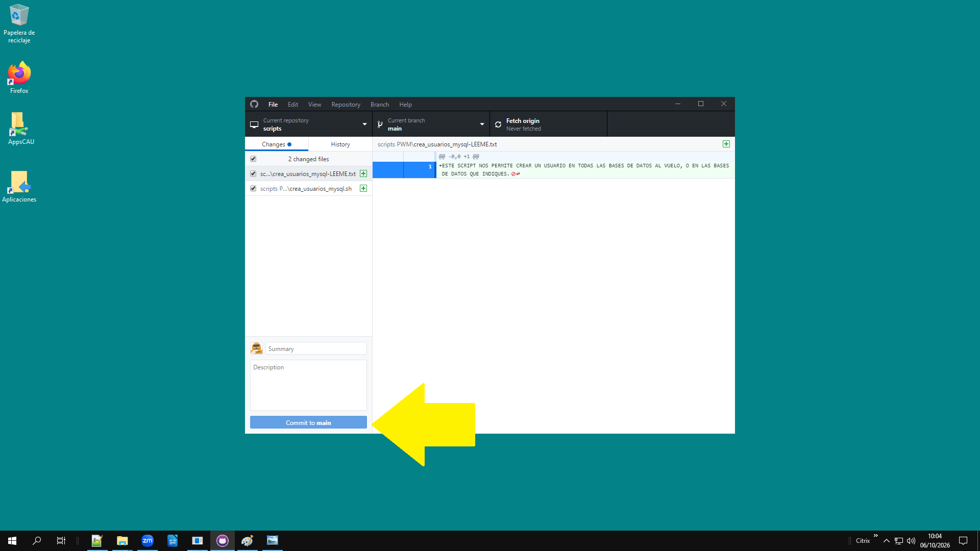Viewport: 980px width, 551px height.
Task: Open the AppsCAU desktop shortcut
Action: (20, 129)
